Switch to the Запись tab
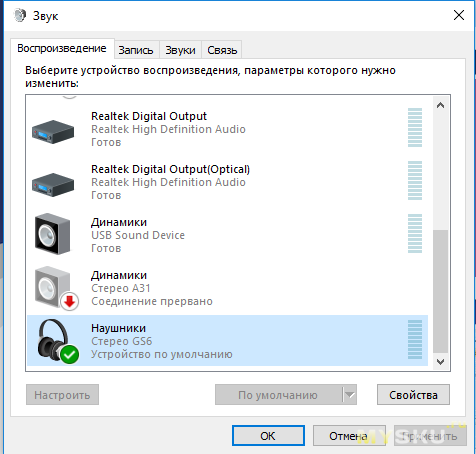 (x=136, y=50)
